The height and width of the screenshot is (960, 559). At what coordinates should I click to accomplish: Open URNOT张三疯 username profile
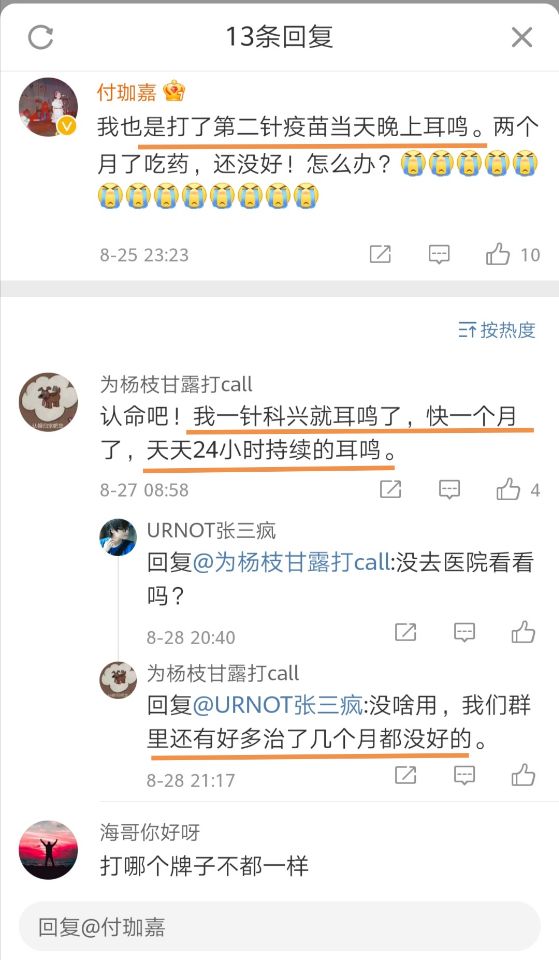pos(211,531)
